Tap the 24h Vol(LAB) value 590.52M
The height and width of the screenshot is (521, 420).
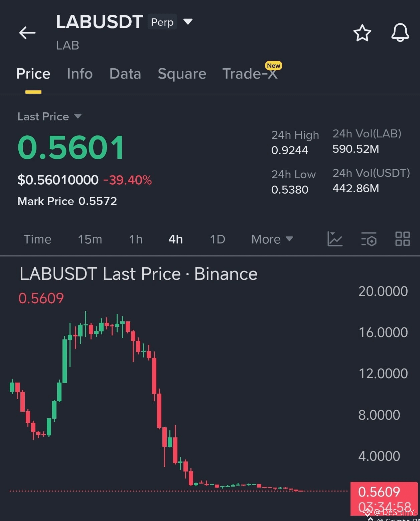coord(356,149)
